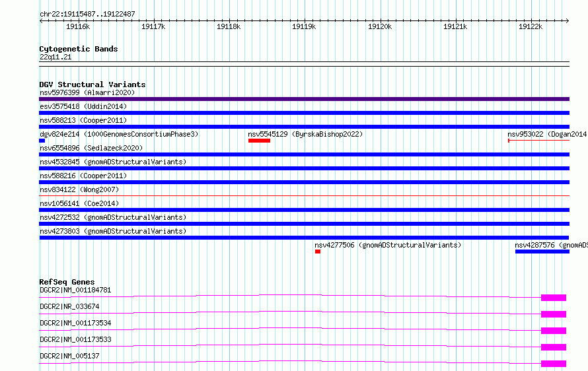Select the red nsv5545129 (ByrskaBishop2022) bar
Screen dimensions: 588x371
point(259,141)
